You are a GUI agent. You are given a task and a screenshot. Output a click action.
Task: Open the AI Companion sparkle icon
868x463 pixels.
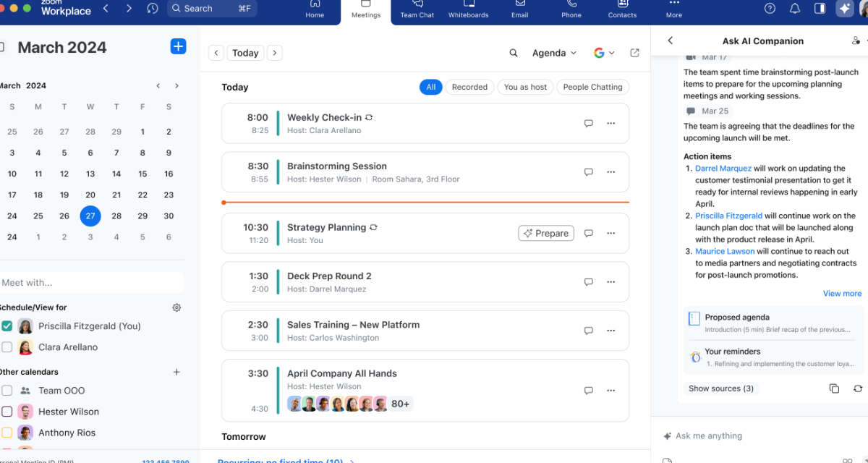(x=844, y=9)
